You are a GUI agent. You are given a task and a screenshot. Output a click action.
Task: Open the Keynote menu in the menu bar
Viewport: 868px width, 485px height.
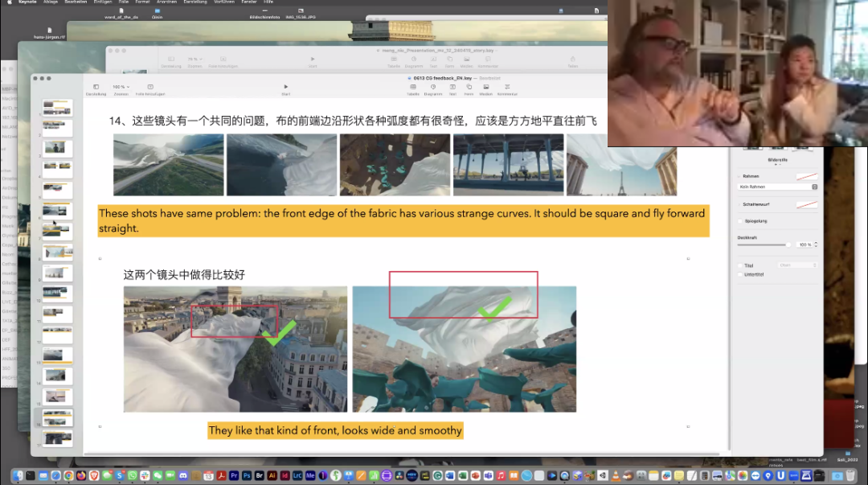point(27,2)
